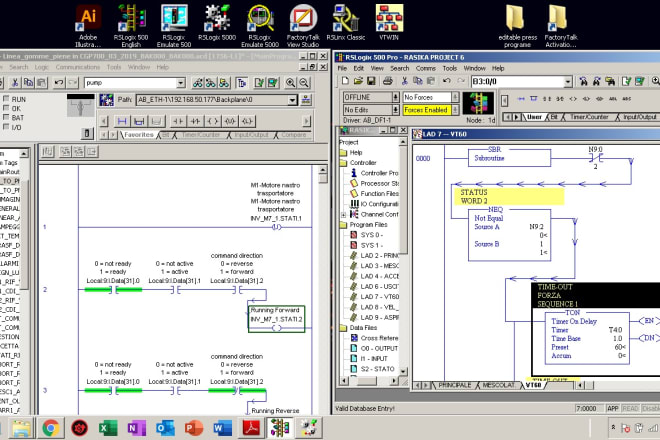Click Cut scissors icon in RSLogix 500 toolbar
The image size is (660, 440).
point(405,81)
